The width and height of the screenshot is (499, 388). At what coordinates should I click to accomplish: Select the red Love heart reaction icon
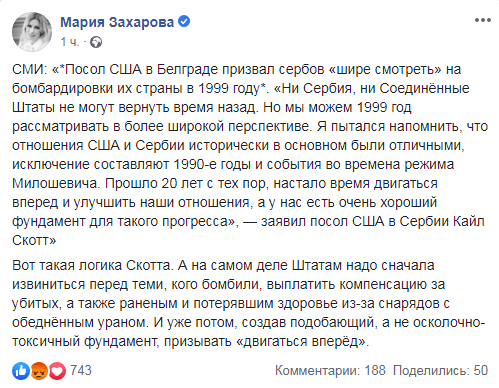click(57, 371)
